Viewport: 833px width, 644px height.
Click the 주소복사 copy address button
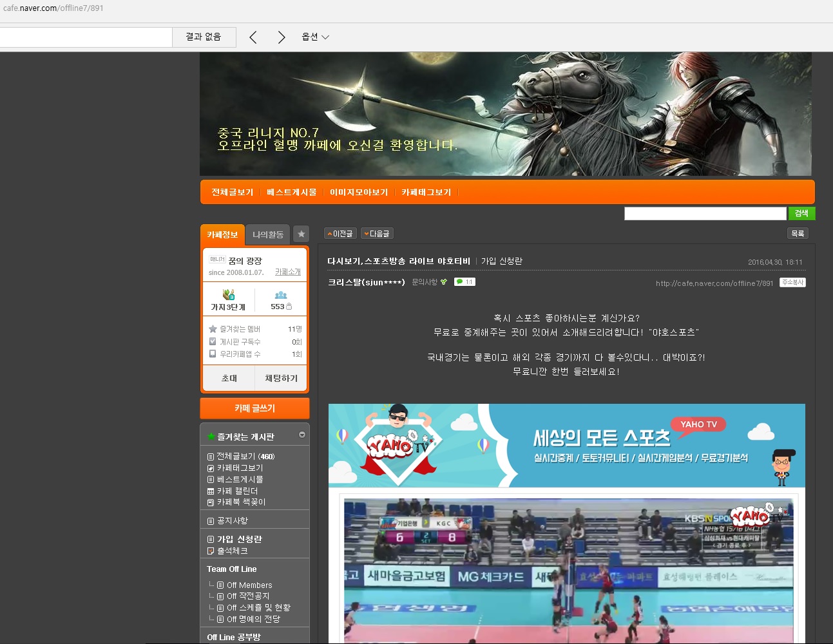point(792,283)
